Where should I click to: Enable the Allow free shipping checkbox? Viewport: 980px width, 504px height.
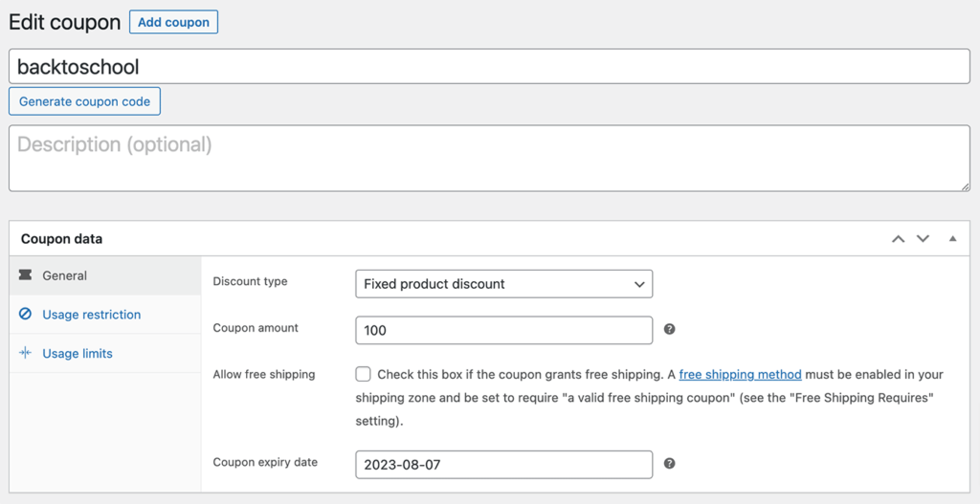coord(363,375)
